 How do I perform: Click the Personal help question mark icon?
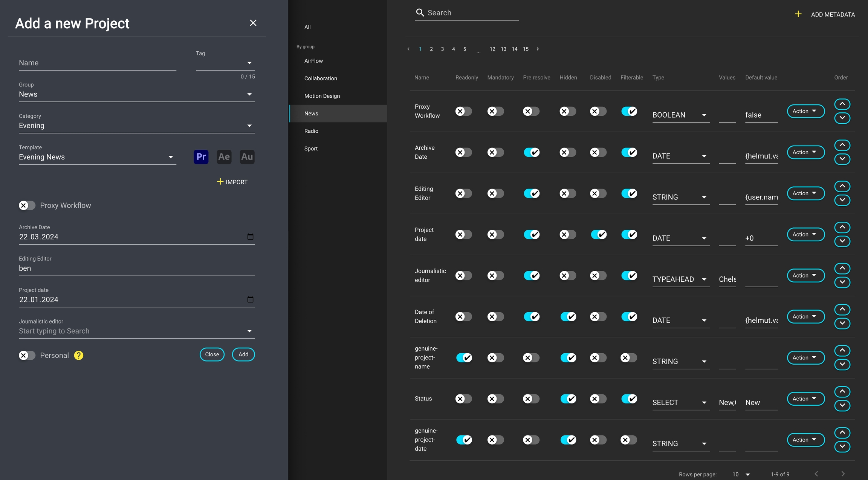point(78,355)
